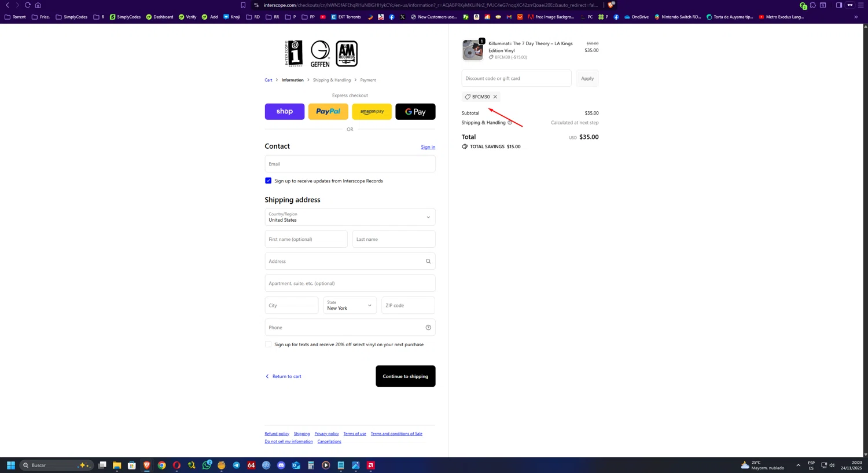This screenshot has height=473, width=868.
Task: Open the Terms of use link
Action: [x=355, y=434]
